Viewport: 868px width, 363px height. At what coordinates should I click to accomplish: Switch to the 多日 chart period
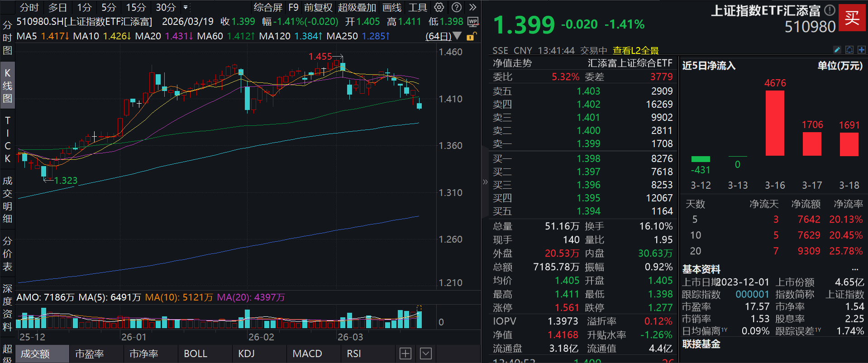57,7
